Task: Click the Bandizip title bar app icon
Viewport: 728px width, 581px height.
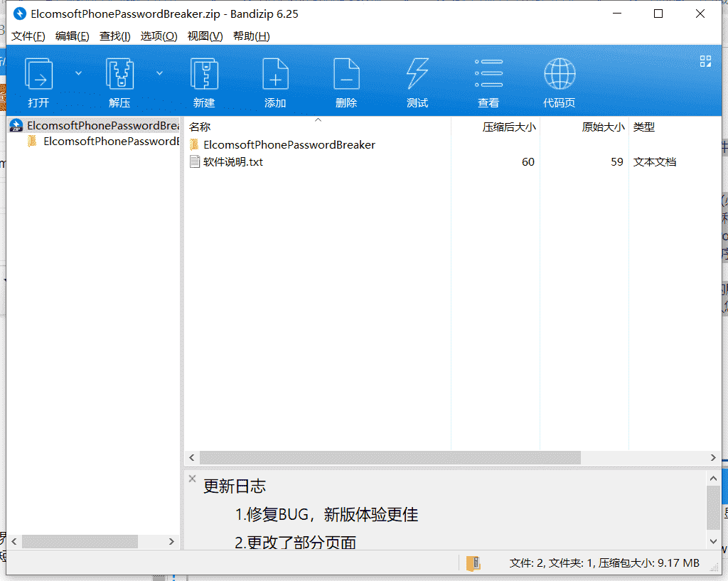Action: 19,14
